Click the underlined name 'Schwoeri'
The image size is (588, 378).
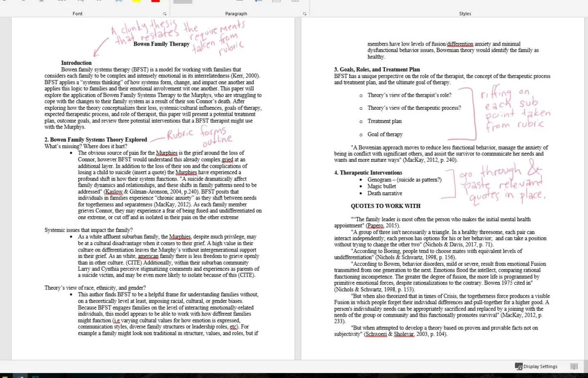[376, 334]
